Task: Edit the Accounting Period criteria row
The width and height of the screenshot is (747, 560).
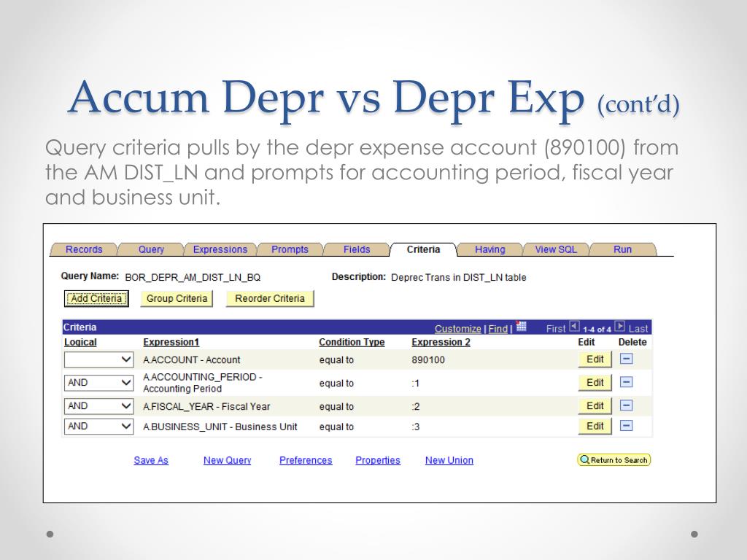Action: point(595,382)
